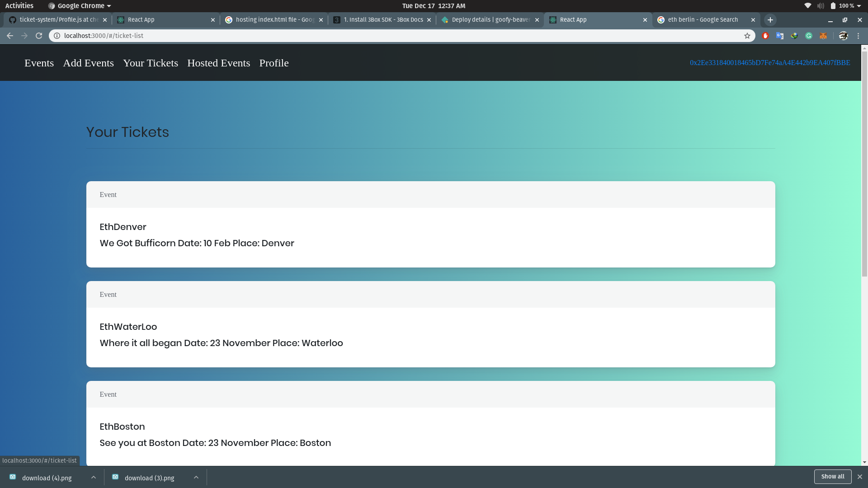Open the system status dropdown arrow

pyautogui.click(x=859, y=6)
